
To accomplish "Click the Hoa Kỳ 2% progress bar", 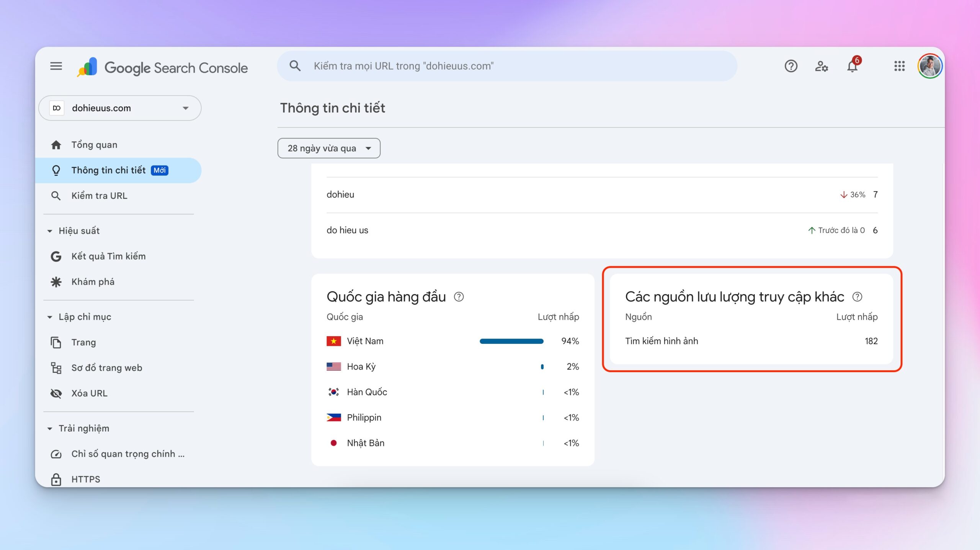I will [542, 367].
